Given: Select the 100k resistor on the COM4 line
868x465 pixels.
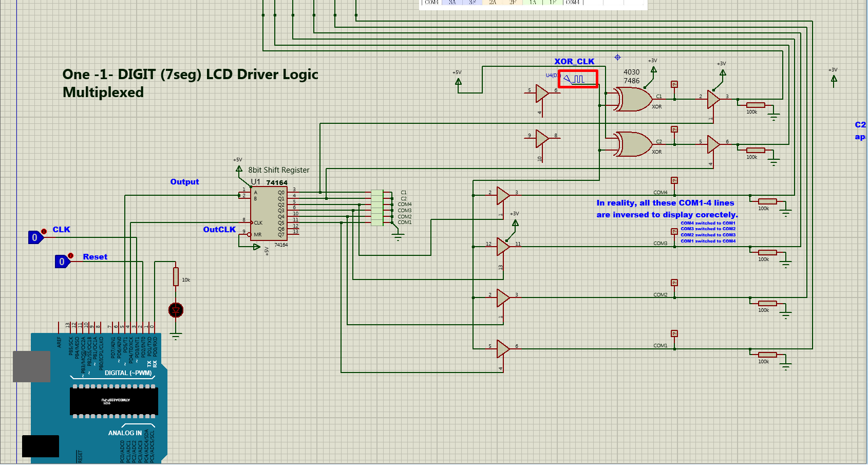Looking at the screenshot, I should tap(767, 201).
